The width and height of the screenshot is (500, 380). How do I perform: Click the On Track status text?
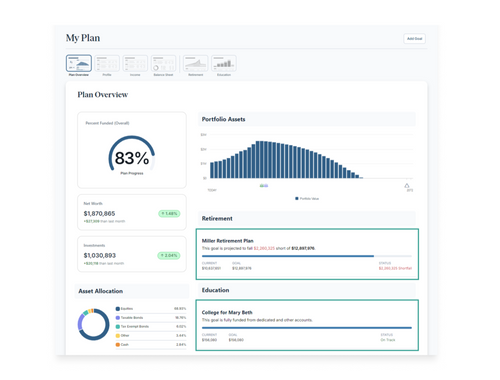pos(388,340)
